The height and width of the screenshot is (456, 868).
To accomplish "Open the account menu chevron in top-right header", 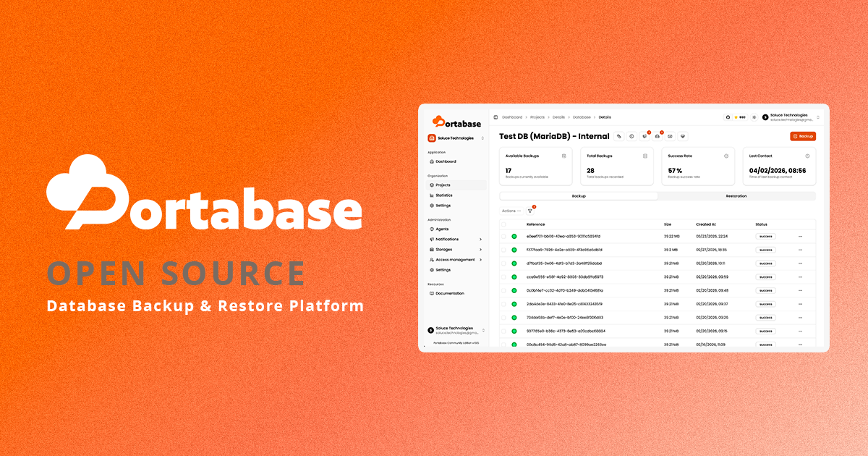I will (818, 117).
